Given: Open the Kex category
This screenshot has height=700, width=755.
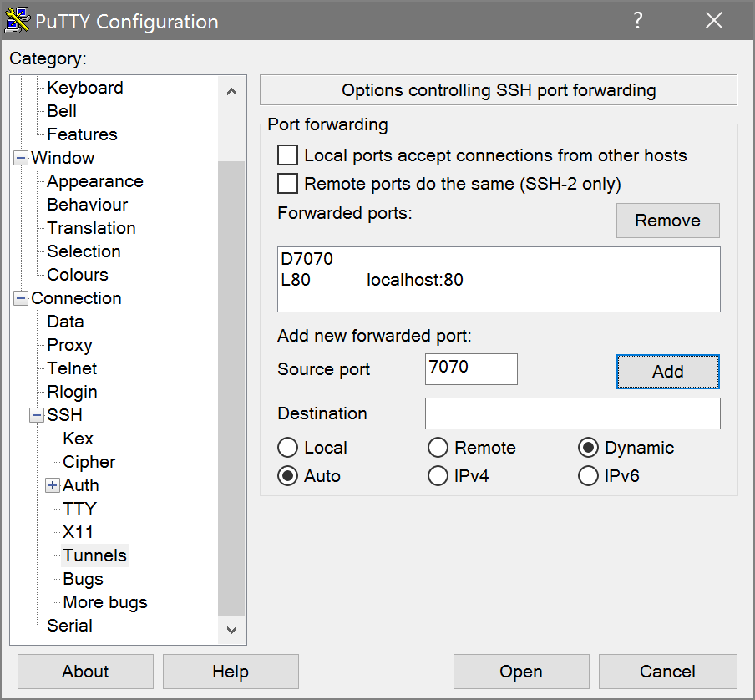Looking at the screenshot, I should click(x=78, y=439).
